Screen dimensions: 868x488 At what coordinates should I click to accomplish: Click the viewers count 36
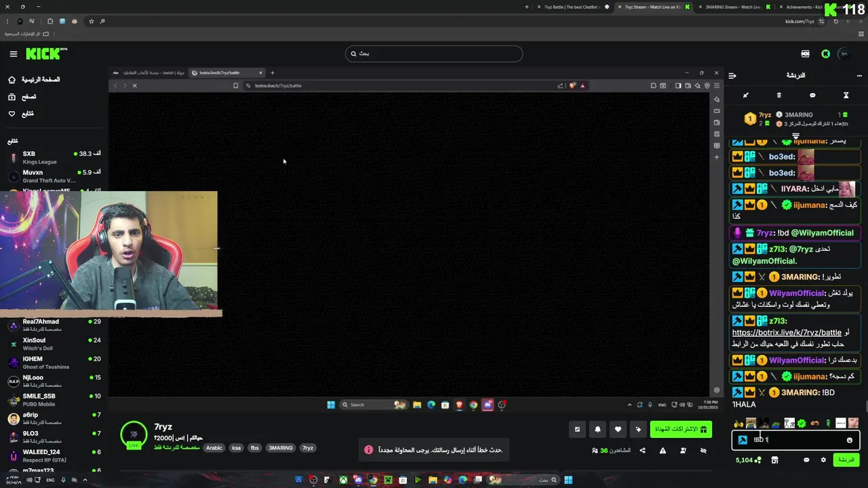point(611,450)
